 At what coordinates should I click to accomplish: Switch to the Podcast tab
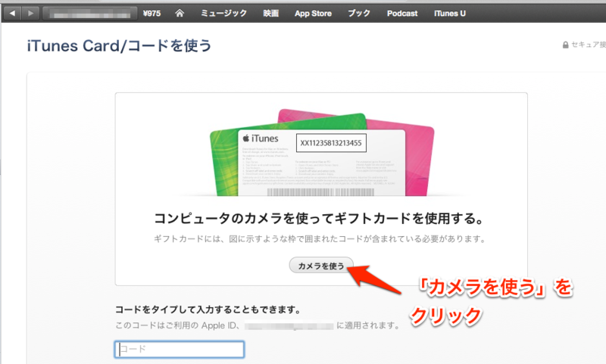tap(402, 14)
